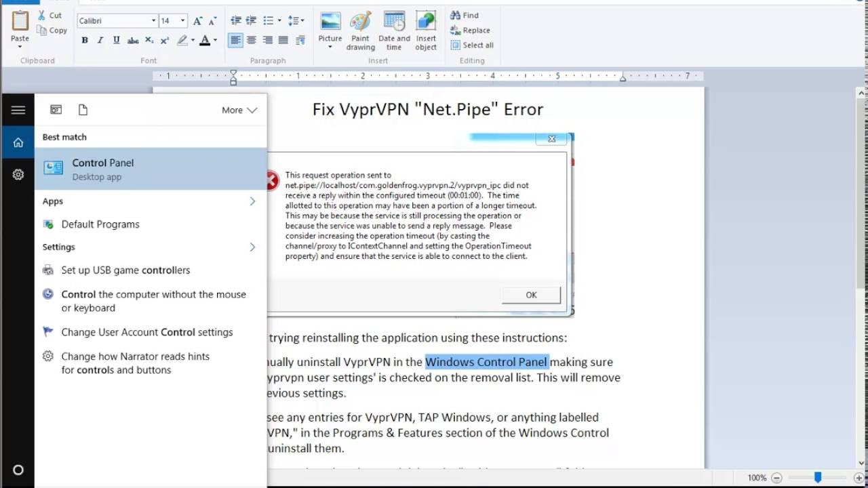Open Set up USB game controllers

[151, 270]
